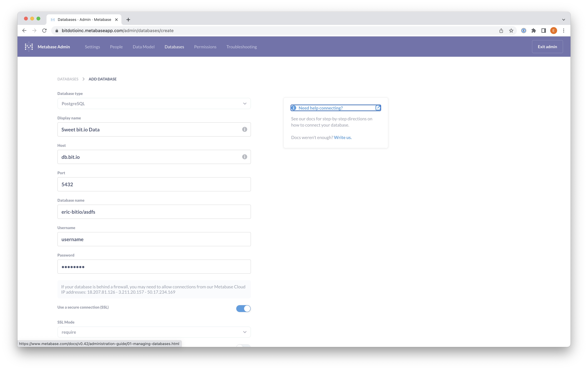
Task: Open Chrome tab search chevron
Action: [564, 19]
